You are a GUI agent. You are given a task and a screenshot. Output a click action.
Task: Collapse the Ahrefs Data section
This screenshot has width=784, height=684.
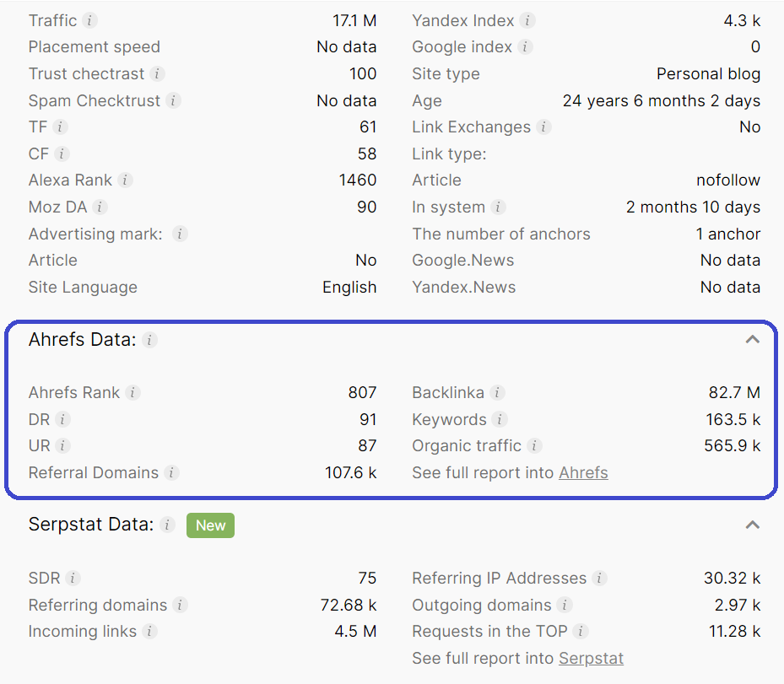tap(752, 339)
